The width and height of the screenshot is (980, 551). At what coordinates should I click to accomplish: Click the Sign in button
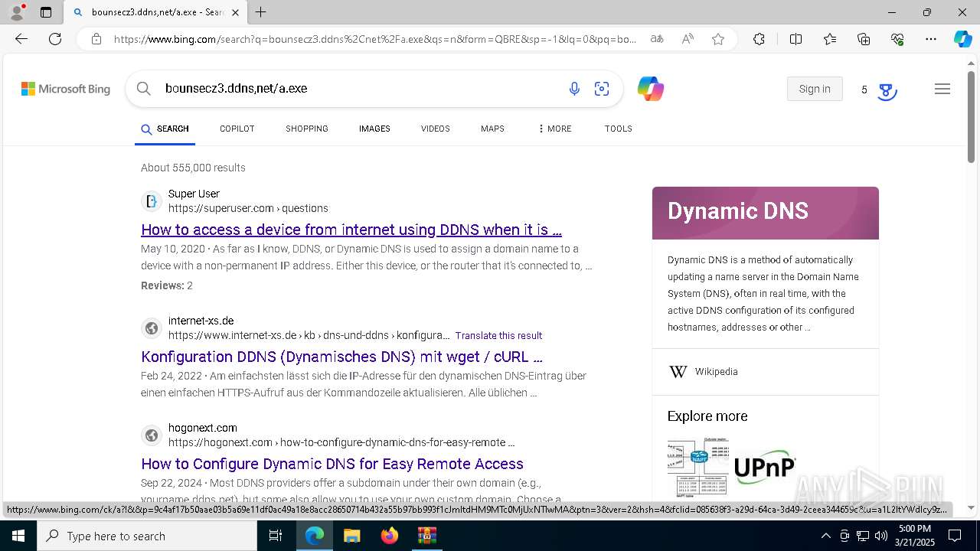[x=815, y=89]
